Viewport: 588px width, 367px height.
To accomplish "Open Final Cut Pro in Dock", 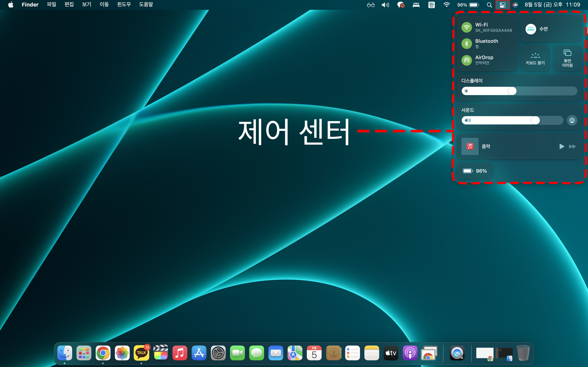I will (161, 353).
